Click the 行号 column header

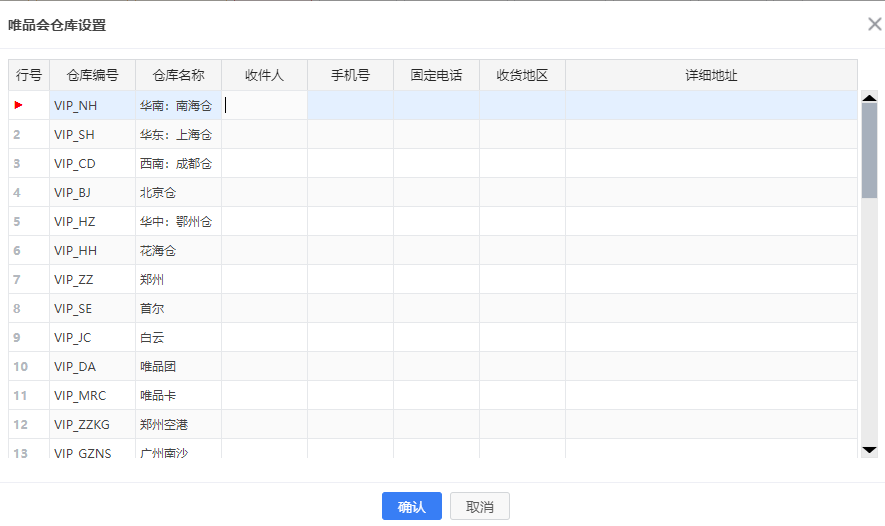[29, 75]
